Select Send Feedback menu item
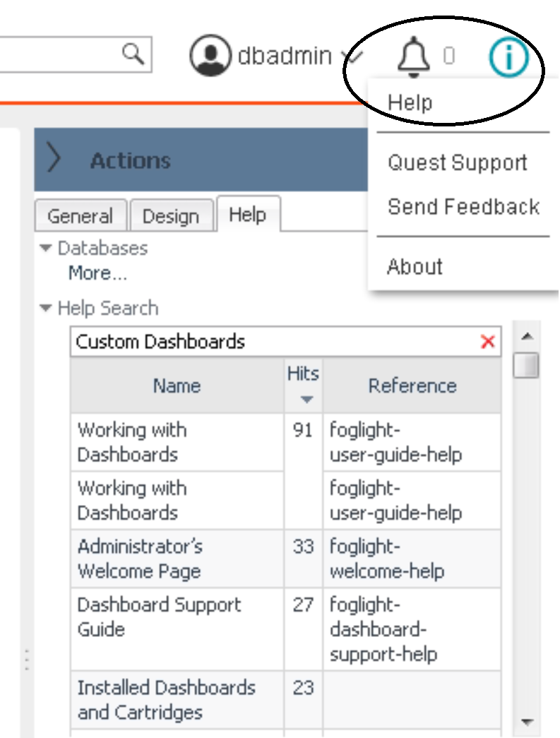The height and width of the screenshot is (738, 560). 463,207
